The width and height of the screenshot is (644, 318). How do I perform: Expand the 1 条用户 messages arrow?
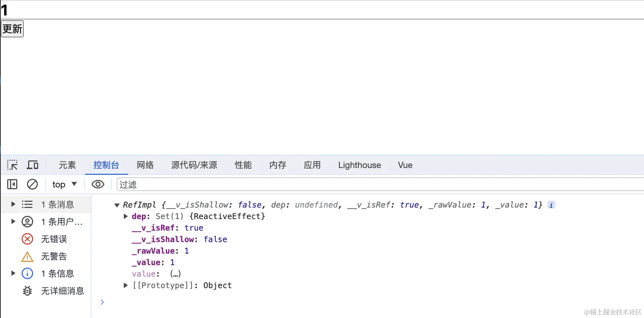[x=13, y=222]
